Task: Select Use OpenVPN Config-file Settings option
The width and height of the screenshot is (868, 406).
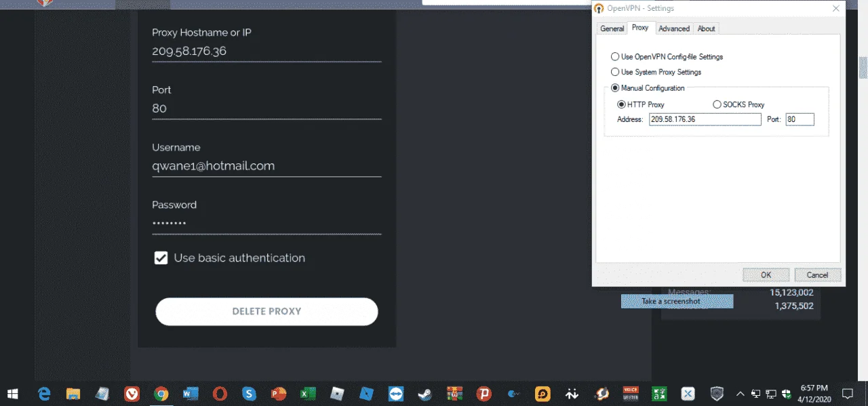Action: coord(615,57)
